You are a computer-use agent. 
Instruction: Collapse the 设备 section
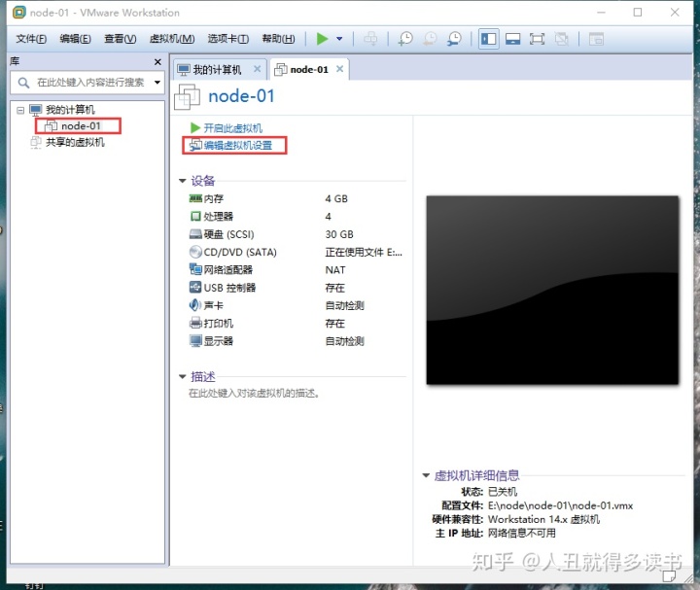pos(182,181)
